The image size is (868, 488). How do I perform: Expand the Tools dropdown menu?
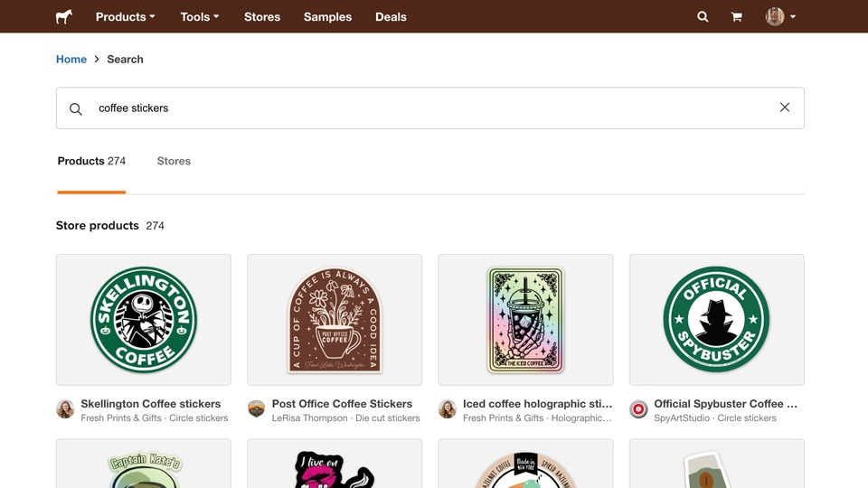200,16
